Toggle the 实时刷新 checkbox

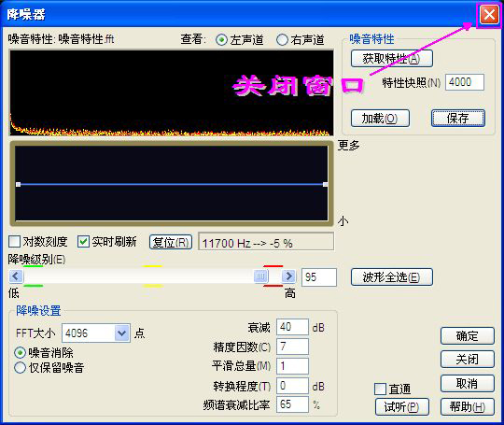pyautogui.click(x=83, y=242)
